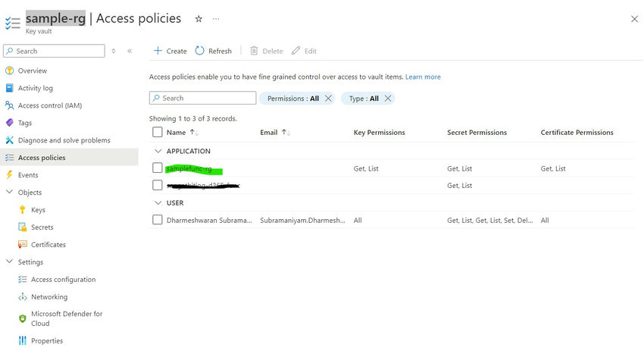Click the Name column header

[x=177, y=133]
